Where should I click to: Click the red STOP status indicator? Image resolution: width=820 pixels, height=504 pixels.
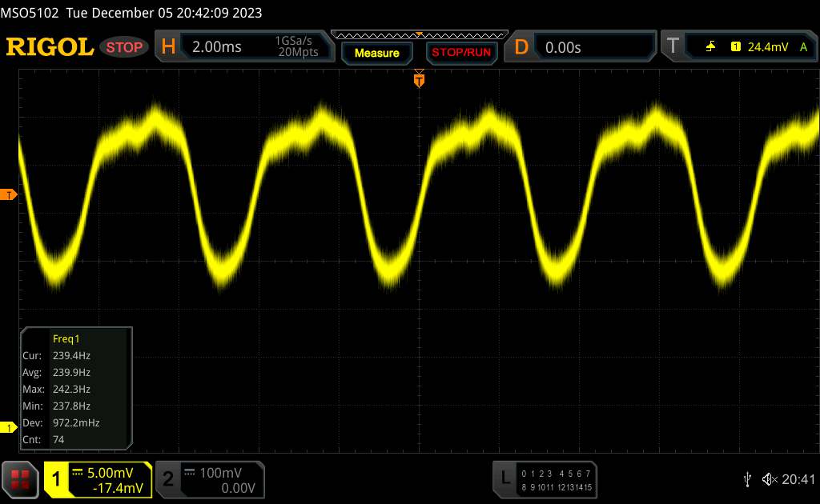pyautogui.click(x=125, y=47)
